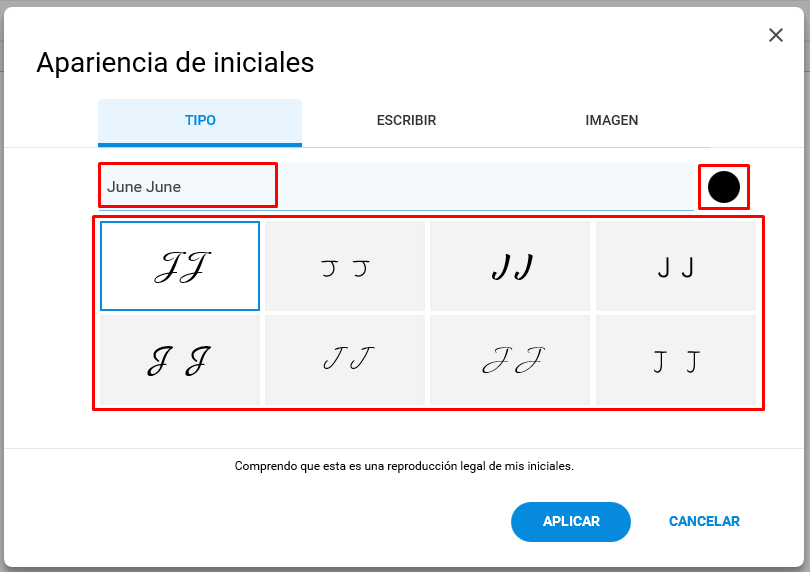Click the Apariencia de iniciales heading
The height and width of the screenshot is (572, 810).
click(x=175, y=63)
